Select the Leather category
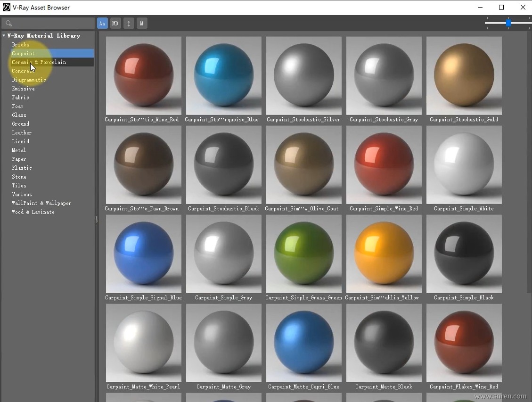This screenshot has width=532, height=402. point(22,132)
